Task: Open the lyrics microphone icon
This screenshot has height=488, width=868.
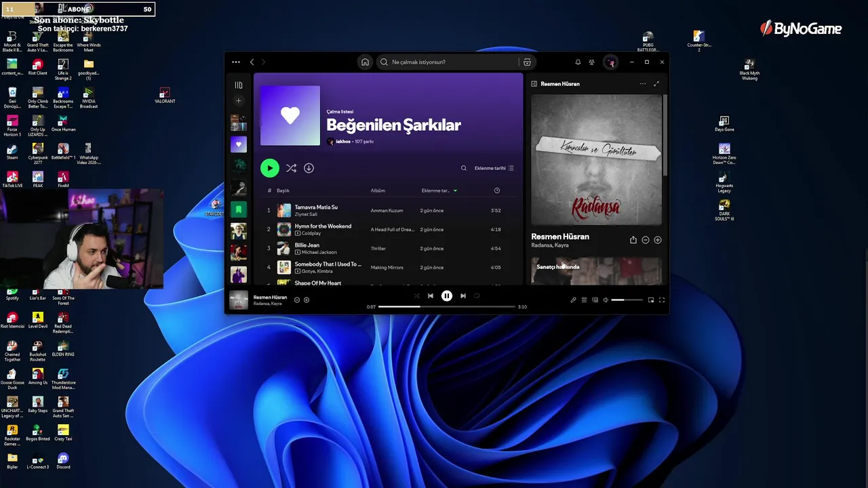Action: [x=573, y=300]
